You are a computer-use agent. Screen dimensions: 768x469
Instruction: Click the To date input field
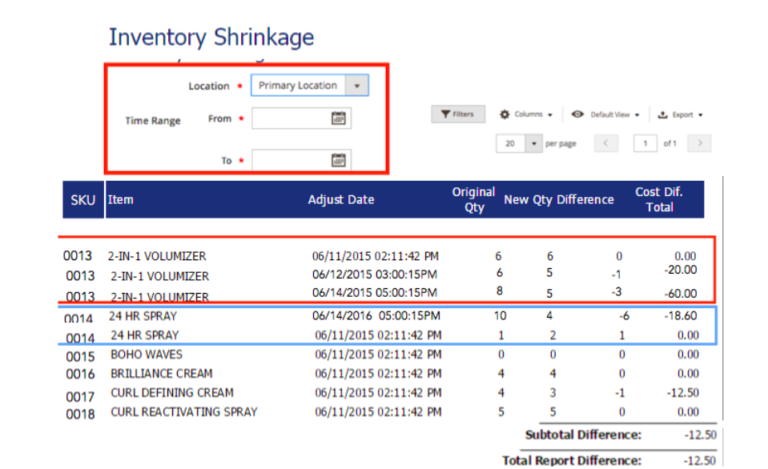301,161
